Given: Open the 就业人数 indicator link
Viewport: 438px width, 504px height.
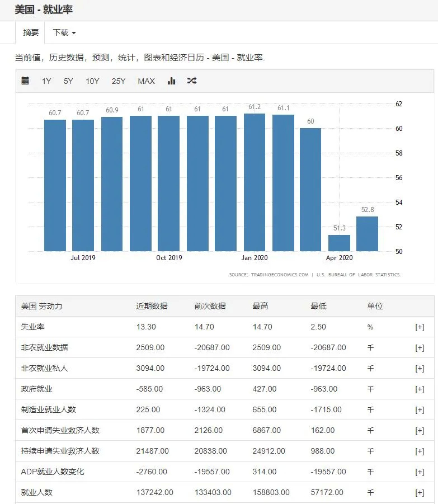Looking at the screenshot, I should pyautogui.click(x=36, y=492).
